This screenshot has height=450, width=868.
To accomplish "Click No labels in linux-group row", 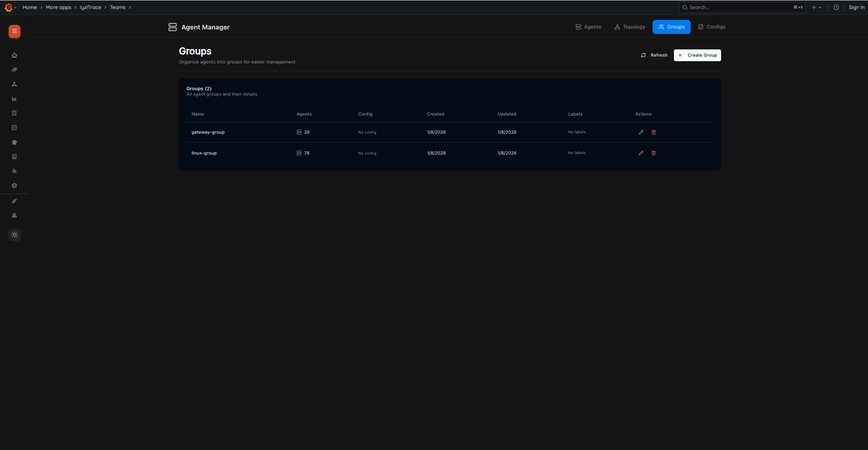I will pyautogui.click(x=577, y=153).
